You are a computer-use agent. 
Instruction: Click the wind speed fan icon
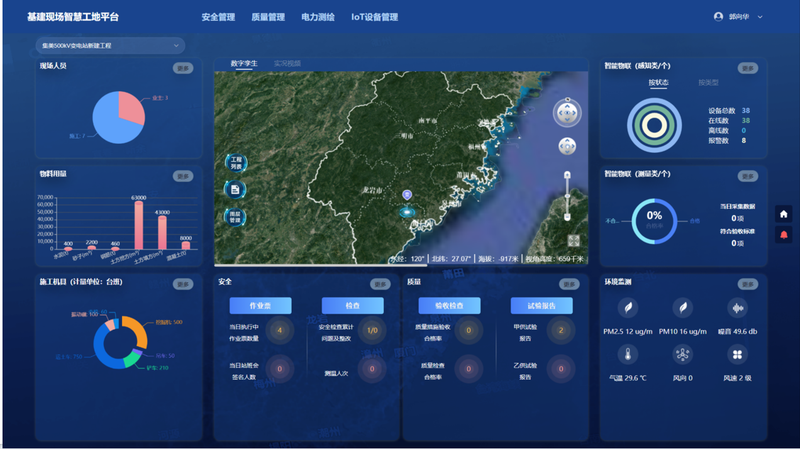[737, 354]
